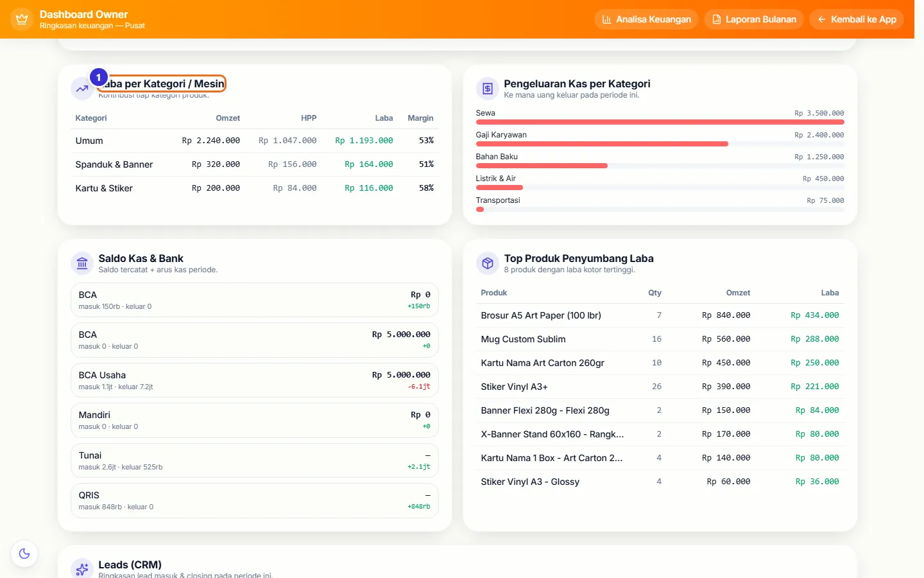Viewport: 924px width, 578px height.
Task: Click the Umum profit value Rp 1.193.000
Action: coord(364,141)
